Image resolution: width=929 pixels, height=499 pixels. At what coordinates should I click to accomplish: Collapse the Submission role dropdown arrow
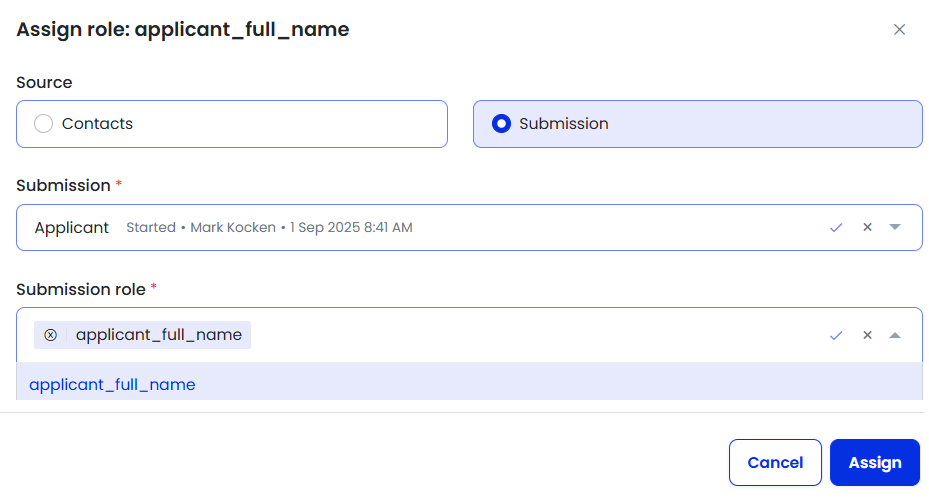(895, 335)
